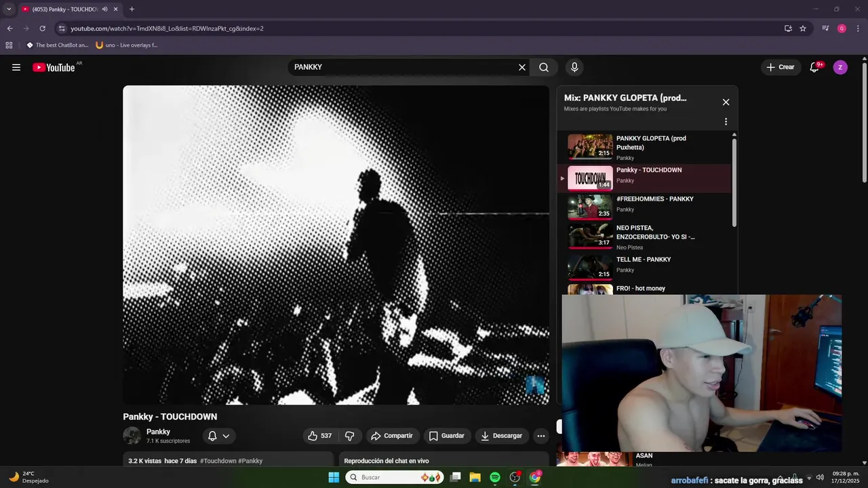The height and width of the screenshot is (488, 868).
Task: Open Task View on the taskbar
Action: tap(456, 477)
